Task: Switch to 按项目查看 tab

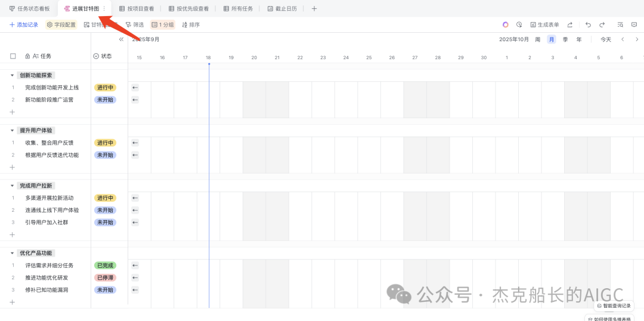Action: point(137,8)
